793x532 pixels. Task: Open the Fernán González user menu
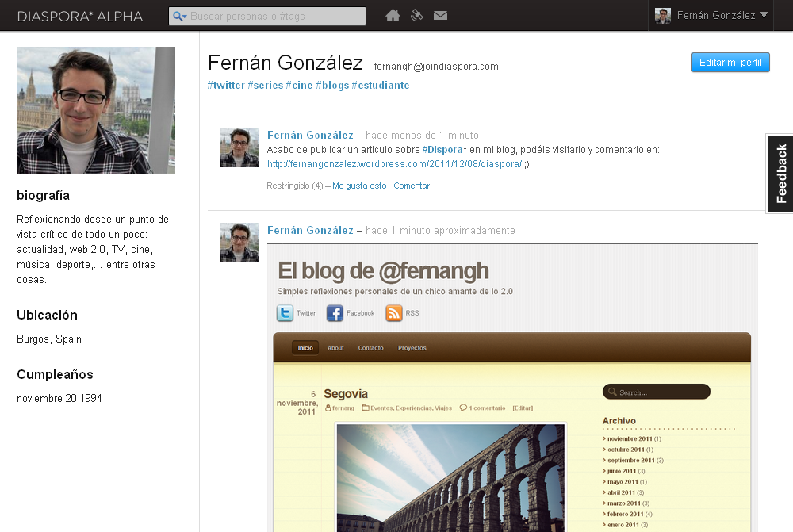[712, 15]
